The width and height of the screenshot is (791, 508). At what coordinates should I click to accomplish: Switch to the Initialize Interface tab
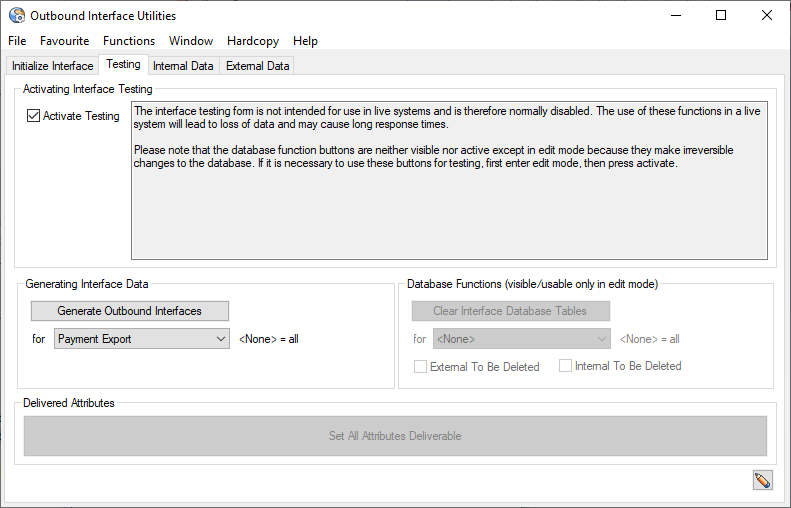52,66
